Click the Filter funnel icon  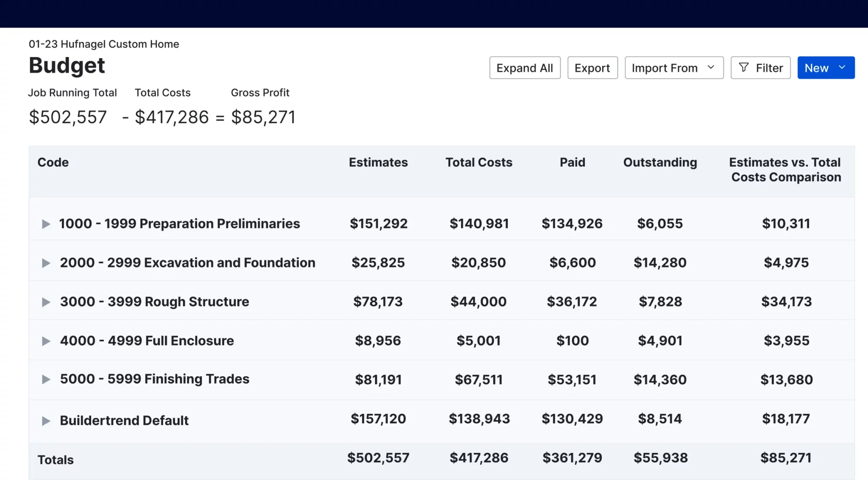click(744, 67)
